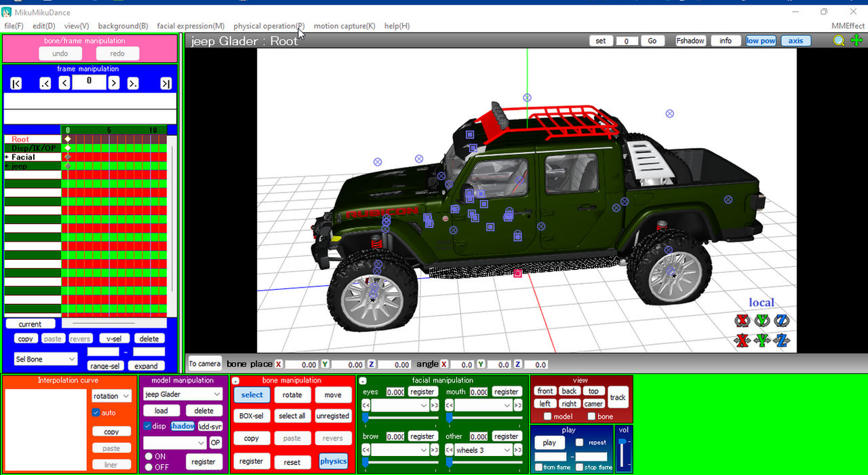Click the red X move axis gizmo

pyautogui.click(x=743, y=341)
